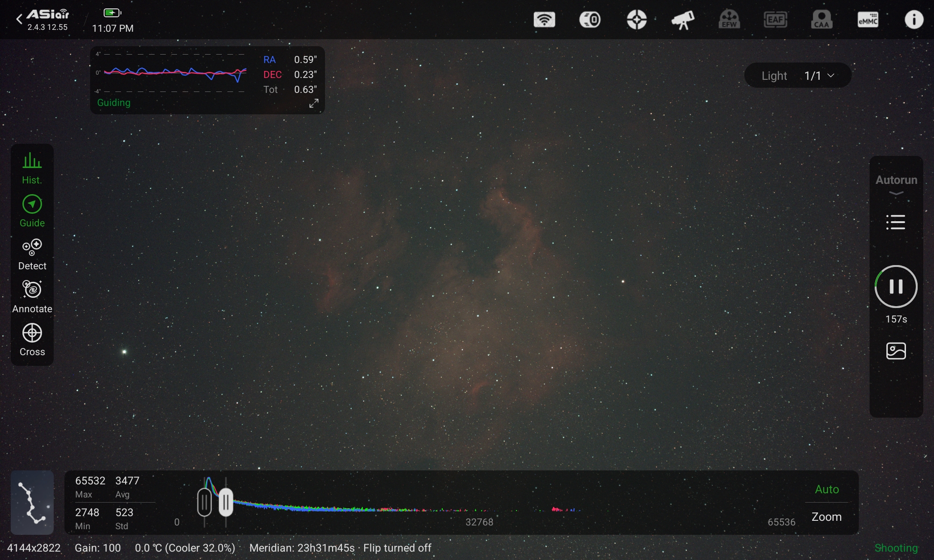Toggle the Cross crosshair overlay
934x560 pixels.
(x=32, y=340)
